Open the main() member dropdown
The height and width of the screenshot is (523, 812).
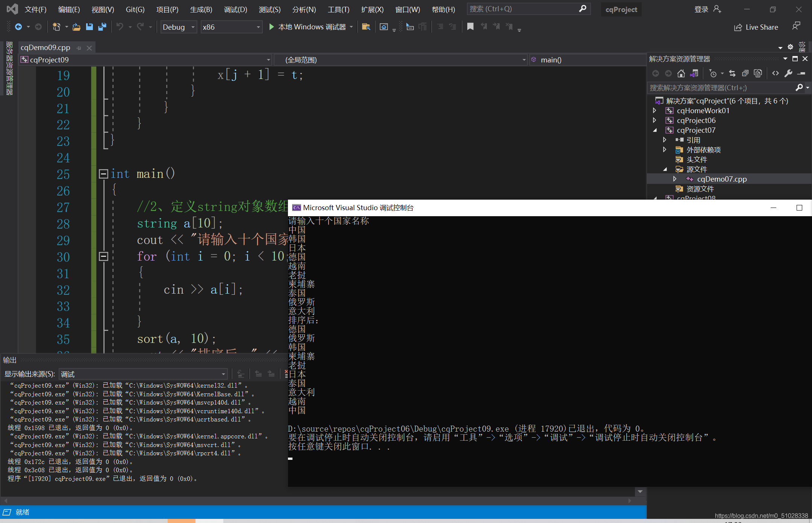coord(588,60)
